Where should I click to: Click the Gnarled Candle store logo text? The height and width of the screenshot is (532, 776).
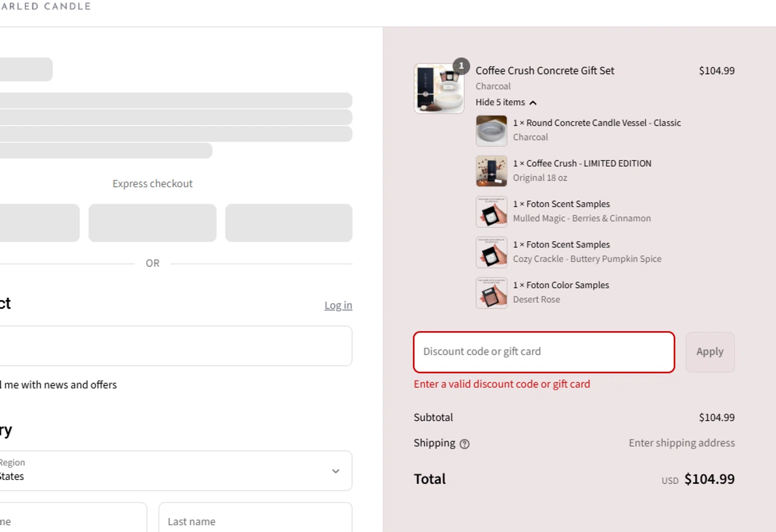click(46, 6)
